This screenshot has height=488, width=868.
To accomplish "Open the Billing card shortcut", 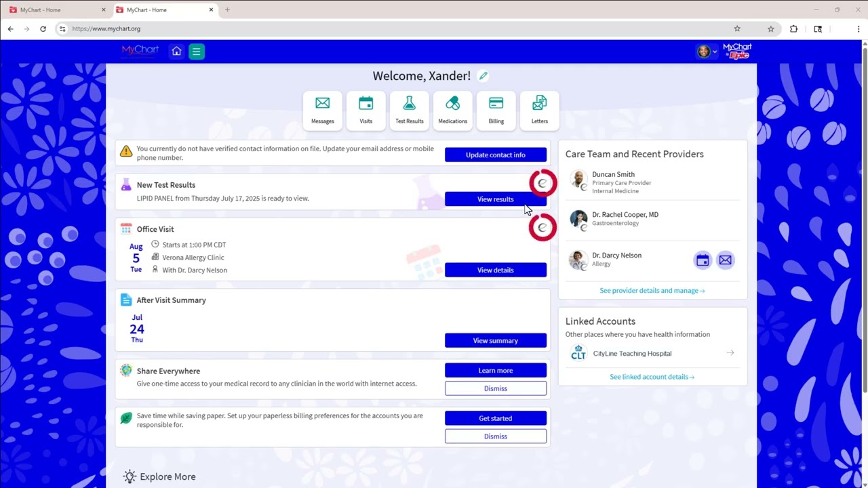I will click(496, 110).
